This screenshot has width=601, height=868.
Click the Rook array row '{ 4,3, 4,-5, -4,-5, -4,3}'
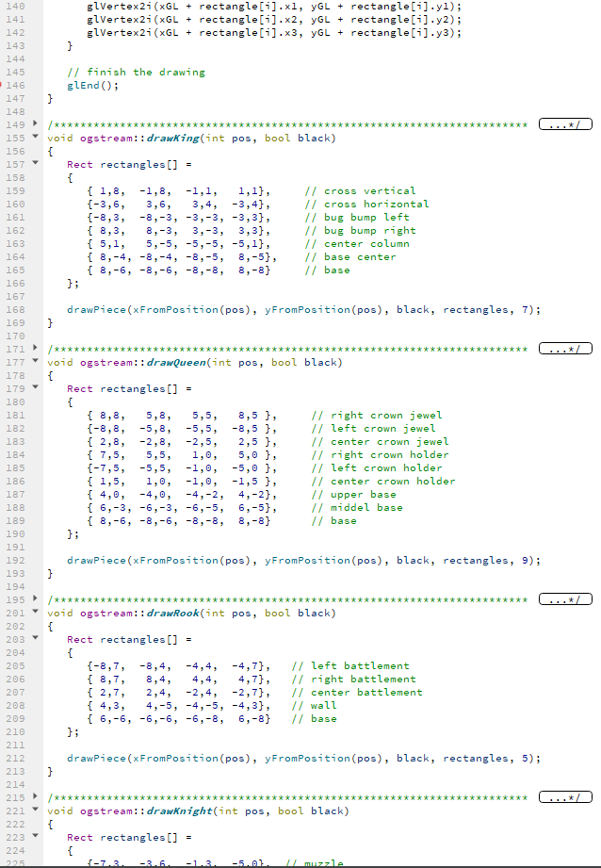tap(179, 705)
